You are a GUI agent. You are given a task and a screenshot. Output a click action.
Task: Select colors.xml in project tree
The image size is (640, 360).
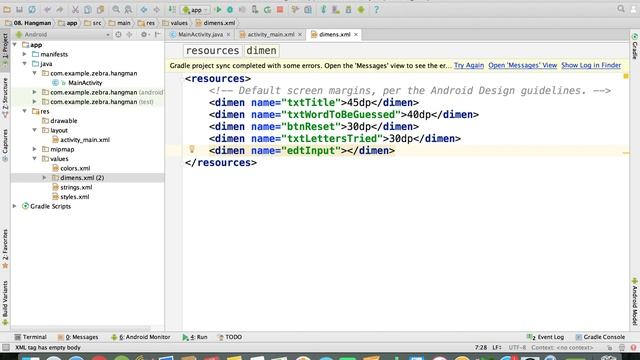(75, 168)
